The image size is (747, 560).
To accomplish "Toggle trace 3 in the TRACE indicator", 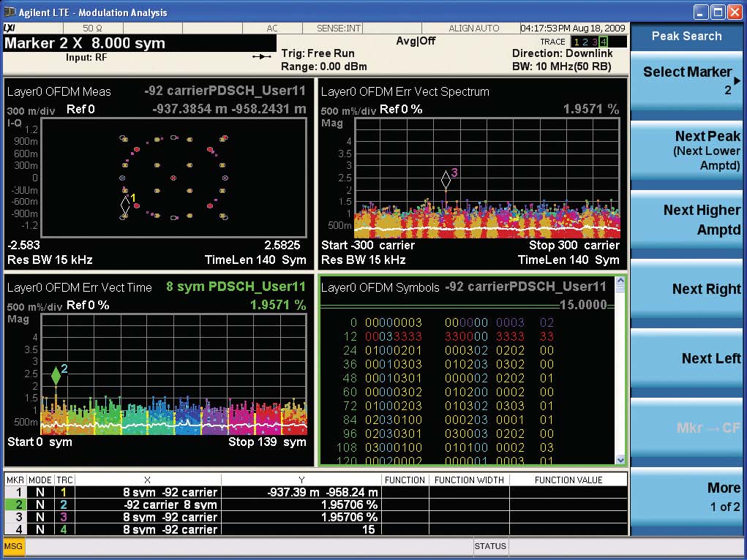I will pyautogui.click(x=594, y=42).
